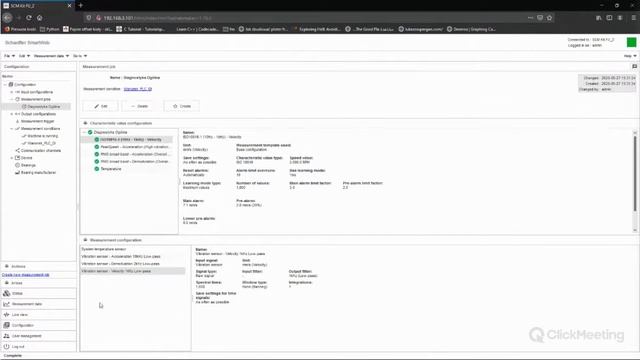The height and width of the screenshot is (360, 640).
Task: Click the Status sidebar icon
Action: click(7, 293)
